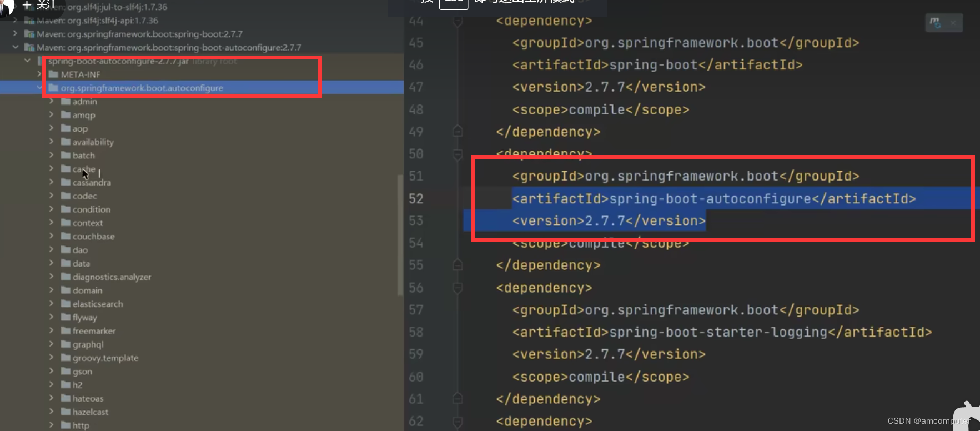Click the condition package folder icon
The image size is (980, 431).
coord(66,209)
